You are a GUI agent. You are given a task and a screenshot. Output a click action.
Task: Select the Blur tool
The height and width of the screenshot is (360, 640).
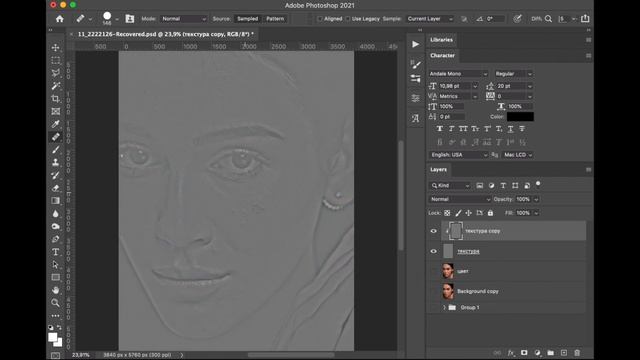[x=56, y=213]
